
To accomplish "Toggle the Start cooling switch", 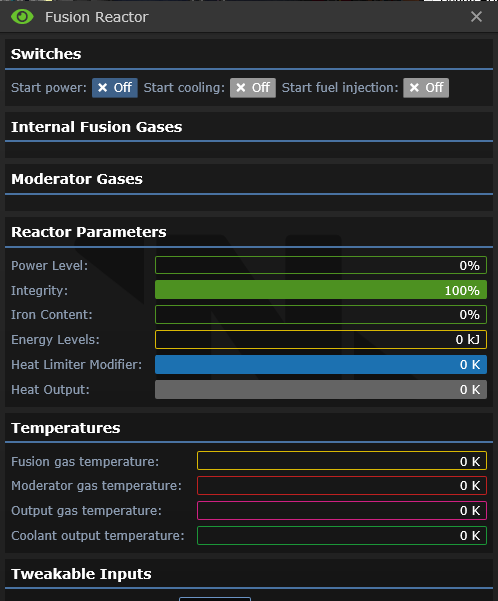I will (253, 88).
